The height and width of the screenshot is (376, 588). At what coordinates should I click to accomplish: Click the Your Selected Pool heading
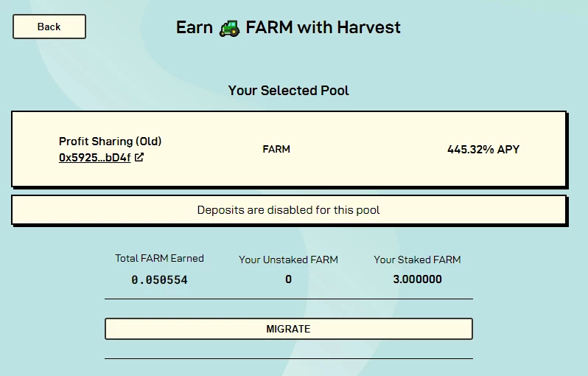[x=288, y=91]
